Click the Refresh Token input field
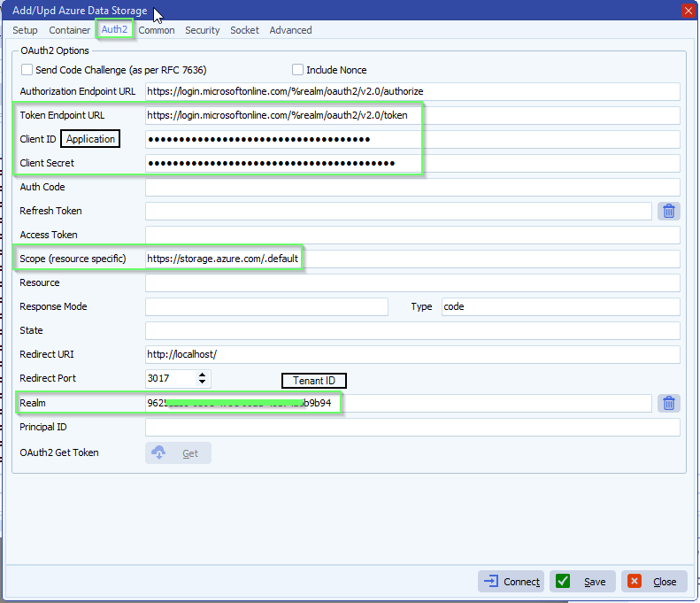 398,211
